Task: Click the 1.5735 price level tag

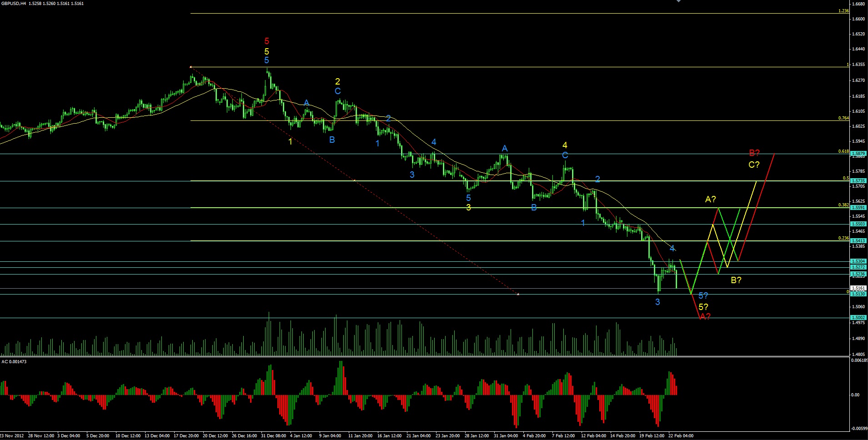Action: pos(858,181)
